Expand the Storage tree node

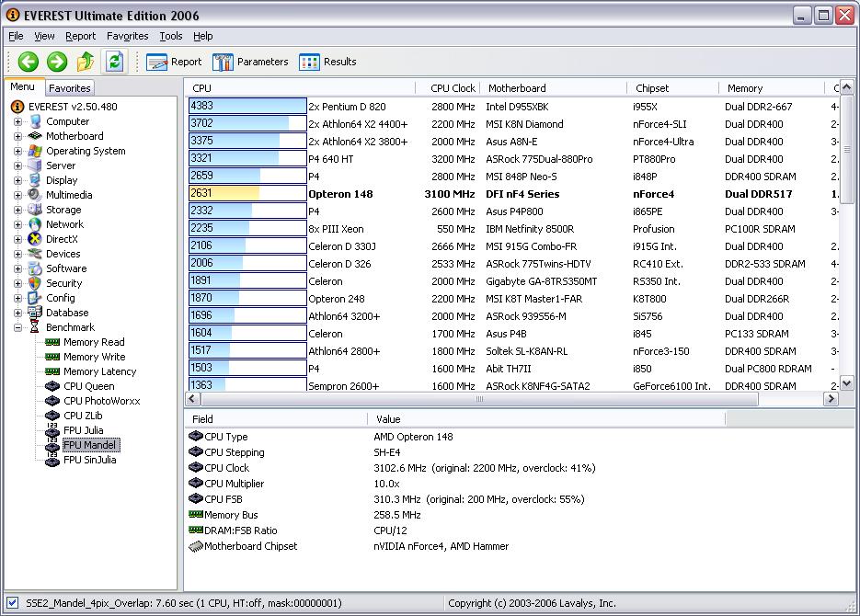pos(17,210)
